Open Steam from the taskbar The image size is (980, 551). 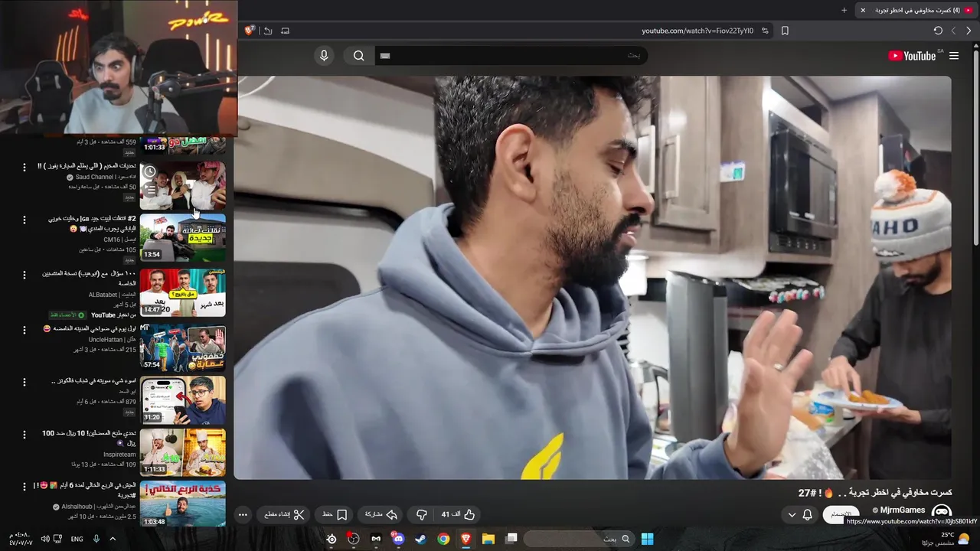421,539
